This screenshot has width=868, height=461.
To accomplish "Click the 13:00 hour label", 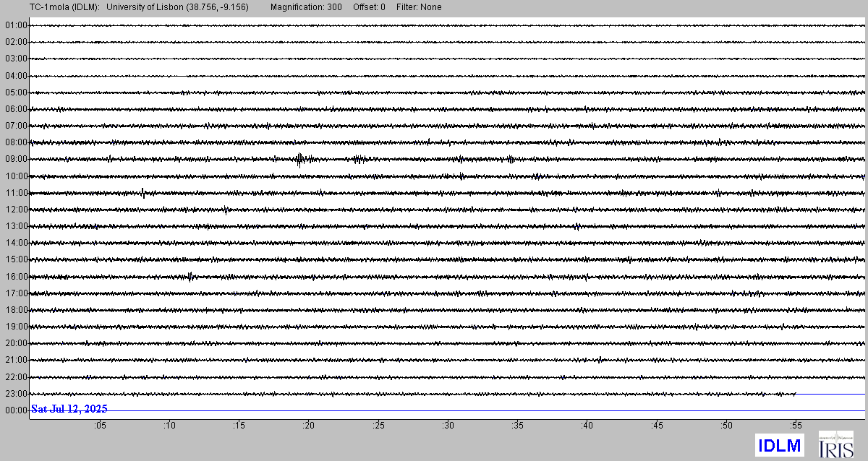I will coord(16,226).
